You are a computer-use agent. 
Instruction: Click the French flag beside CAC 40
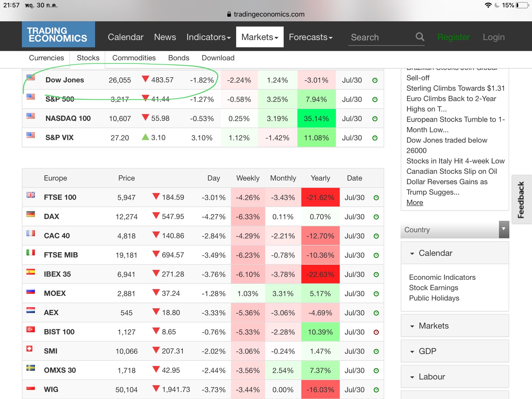click(x=31, y=233)
